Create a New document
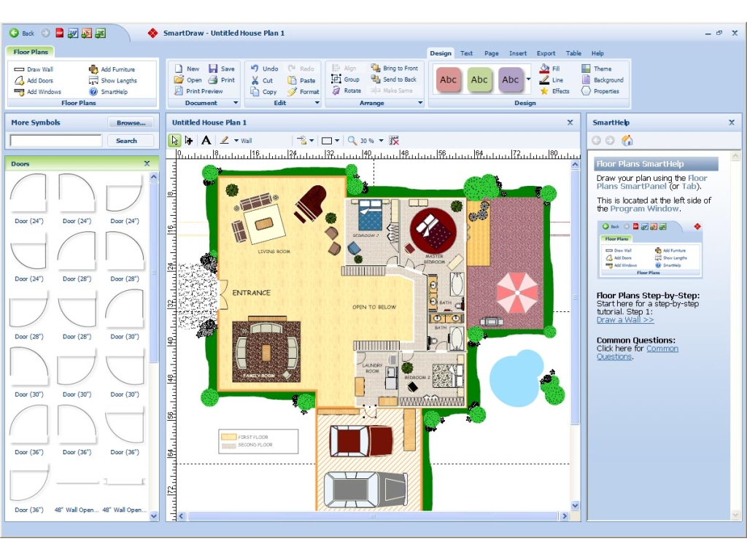 [187, 69]
